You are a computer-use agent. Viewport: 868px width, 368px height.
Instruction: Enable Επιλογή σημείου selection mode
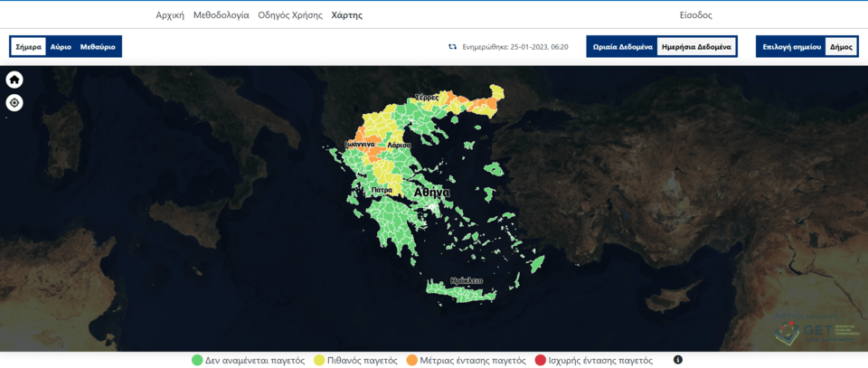tap(791, 46)
